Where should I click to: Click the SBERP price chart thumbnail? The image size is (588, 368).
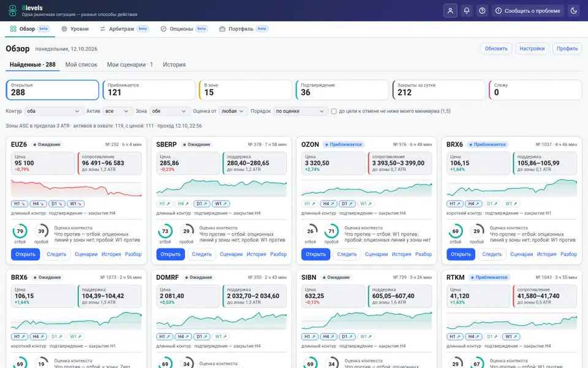click(x=221, y=188)
